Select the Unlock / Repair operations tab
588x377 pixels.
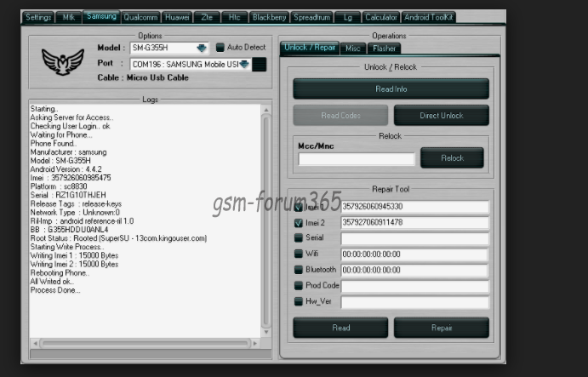310,48
